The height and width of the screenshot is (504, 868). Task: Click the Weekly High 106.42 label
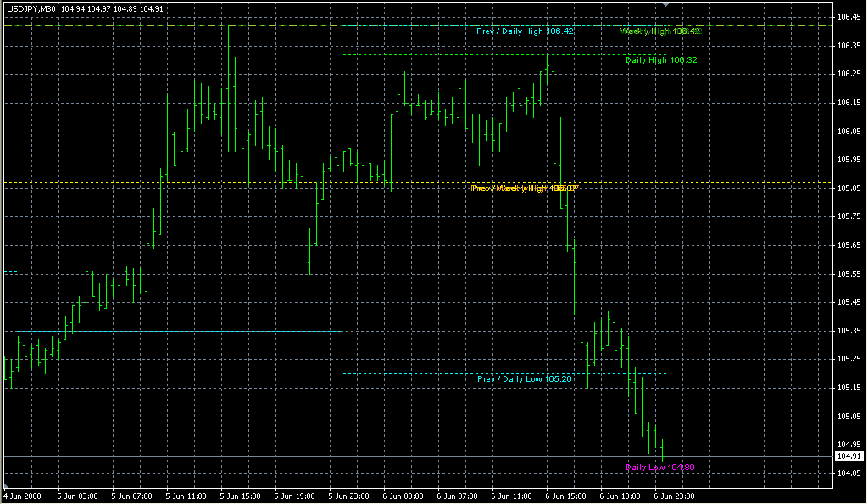pyautogui.click(x=661, y=31)
